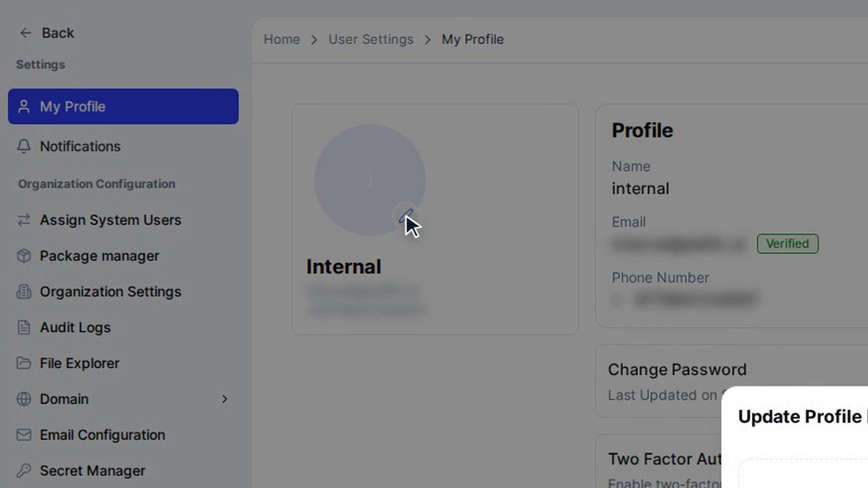Open File Explorer from sidebar
Image resolution: width=868 pixels, height=488 pixels.
pyautogui.click(x=123, y=363)
